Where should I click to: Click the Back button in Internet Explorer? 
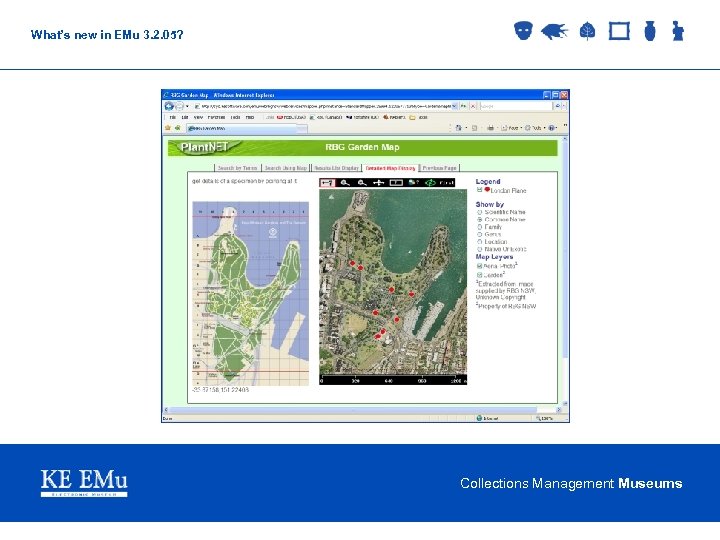[x=169, y=106]
